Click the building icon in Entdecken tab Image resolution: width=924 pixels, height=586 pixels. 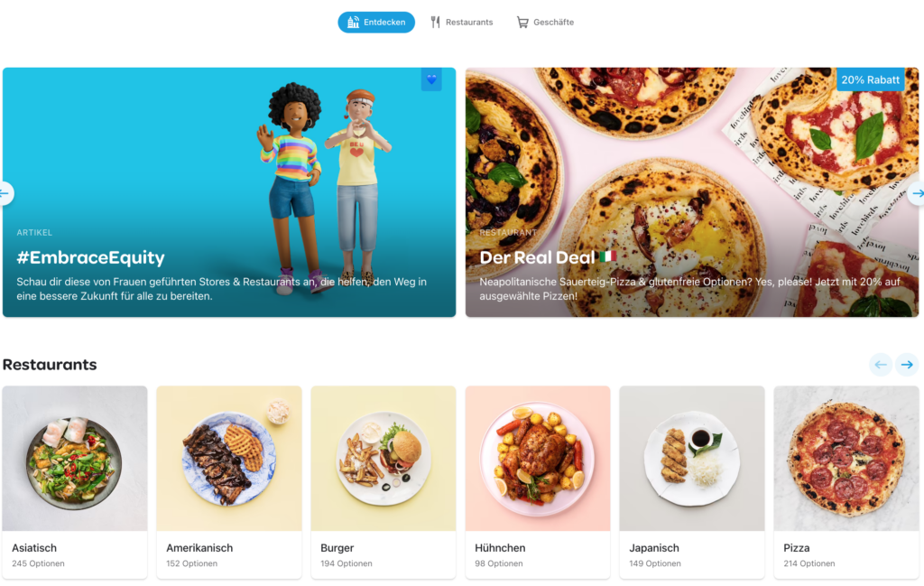pyautogui.click(x=353, y=23)
